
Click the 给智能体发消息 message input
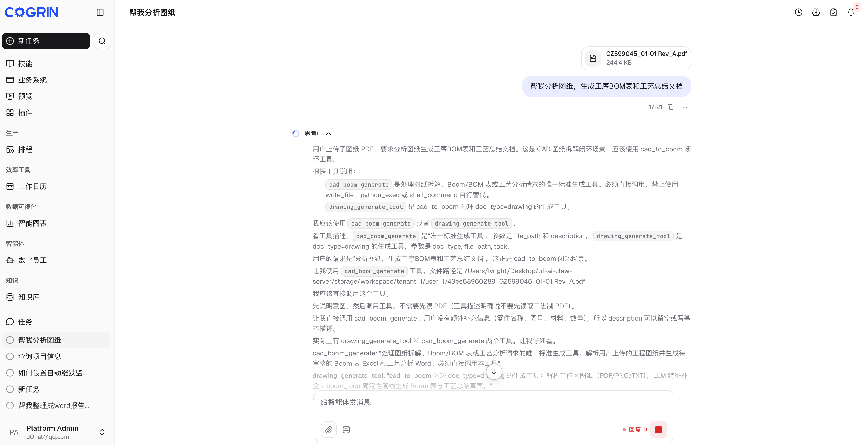494,402
